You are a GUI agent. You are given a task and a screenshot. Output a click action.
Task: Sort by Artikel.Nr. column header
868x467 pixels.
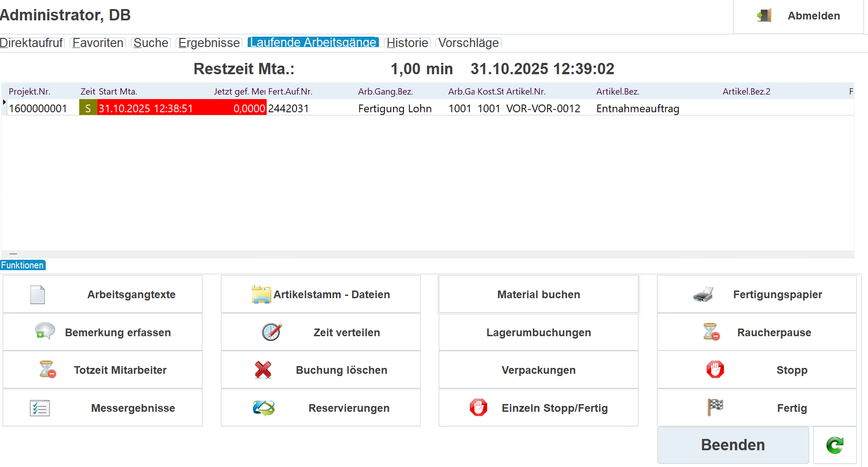click(526, 91)
